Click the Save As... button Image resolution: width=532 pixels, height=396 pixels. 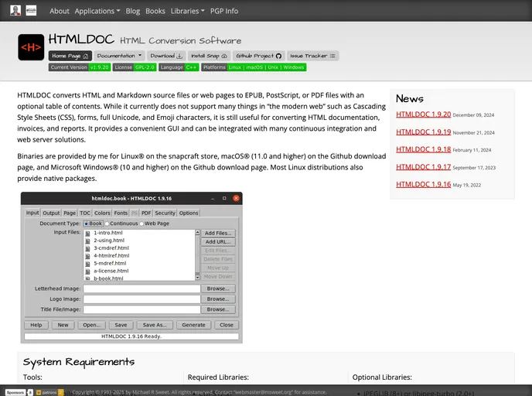[x=155, y=325]
